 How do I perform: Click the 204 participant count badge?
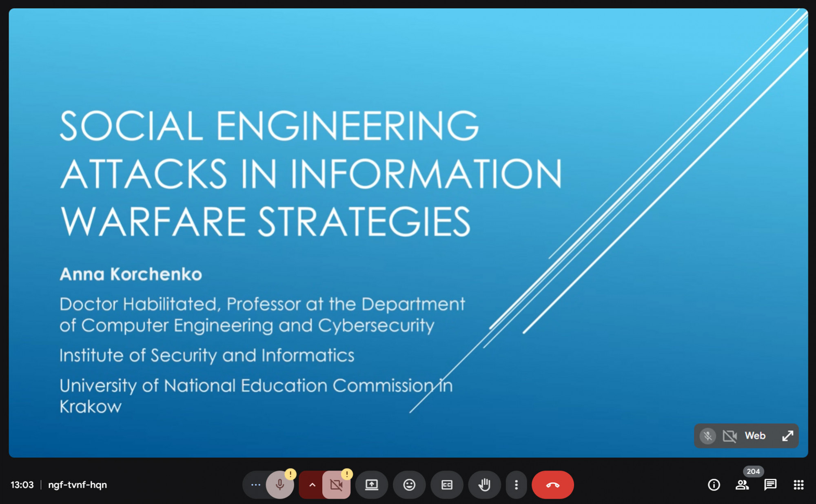pyautogui.click(x=753, y=471)
